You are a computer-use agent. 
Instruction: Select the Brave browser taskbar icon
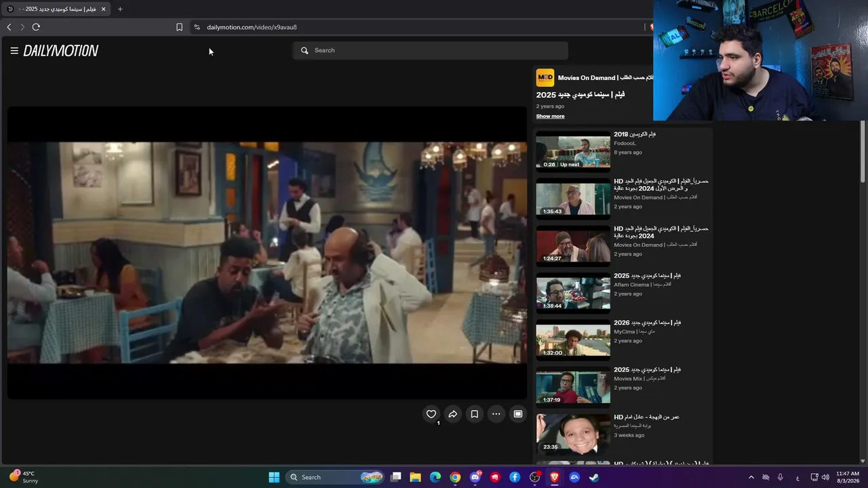click(x=554, y=477)
